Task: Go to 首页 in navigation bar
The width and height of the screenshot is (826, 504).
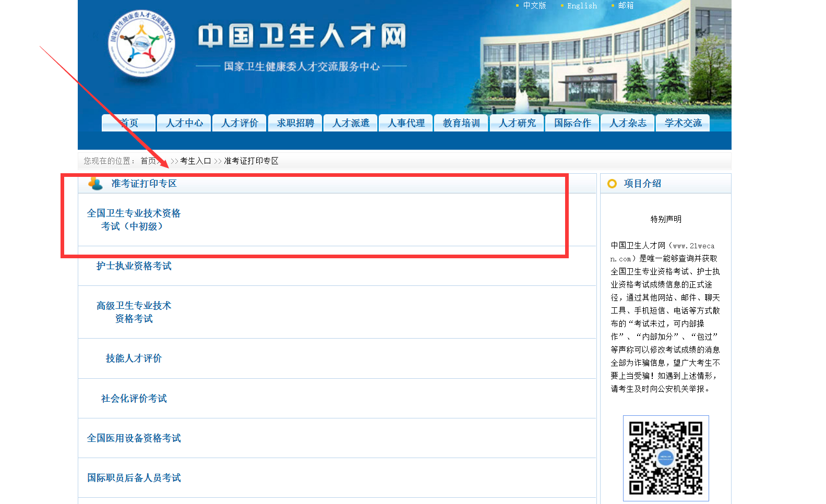Action: pos(128,123)
